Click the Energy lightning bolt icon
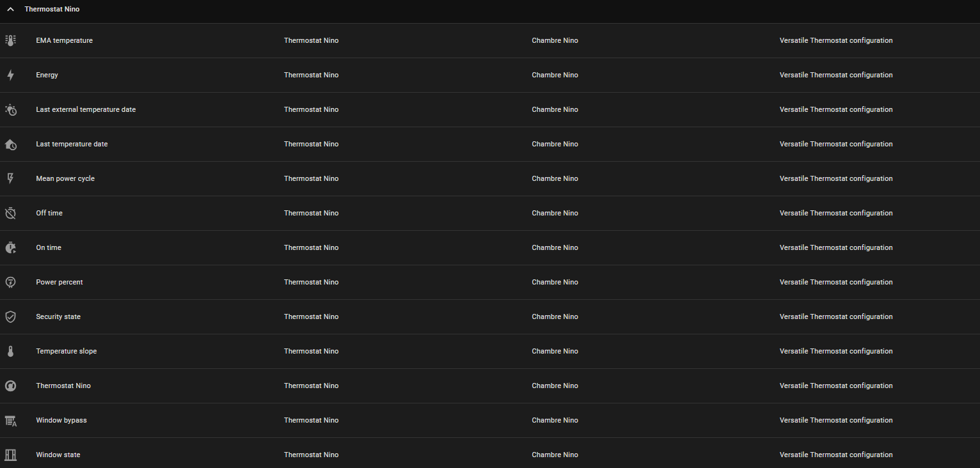Viewport: 980px width, 468px height. [x=10, y=75]
